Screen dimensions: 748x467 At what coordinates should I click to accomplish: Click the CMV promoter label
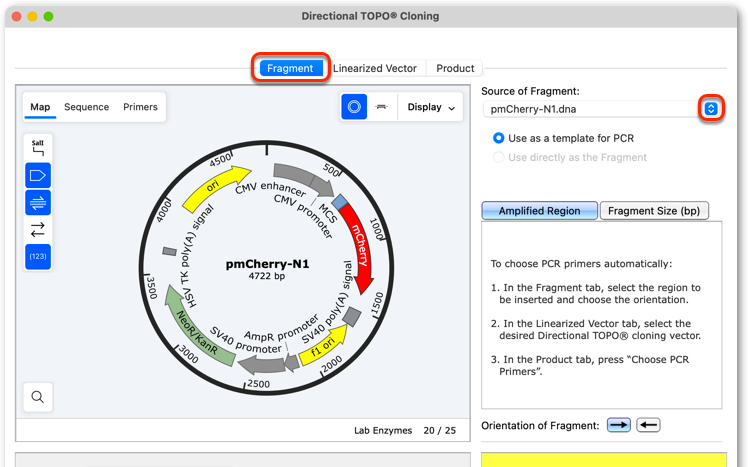click(303, 216)
